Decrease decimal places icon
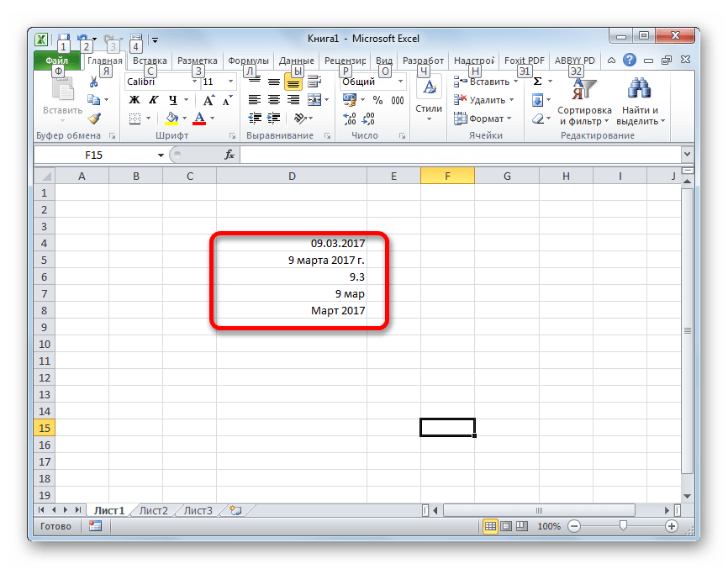 [x=368, y=119]
